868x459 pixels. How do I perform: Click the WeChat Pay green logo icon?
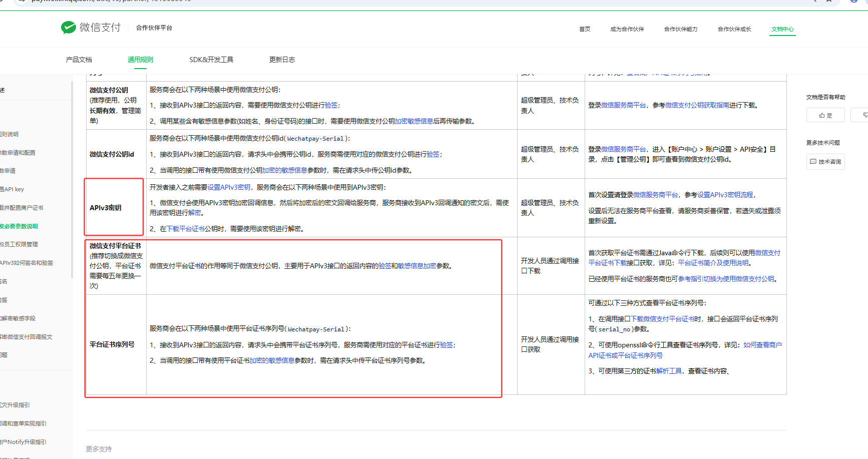[x=68, y=28]
